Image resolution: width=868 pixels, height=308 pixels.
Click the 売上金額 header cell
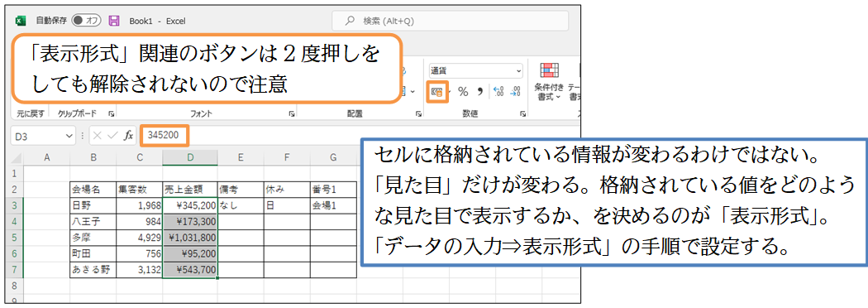click(190, 189)
